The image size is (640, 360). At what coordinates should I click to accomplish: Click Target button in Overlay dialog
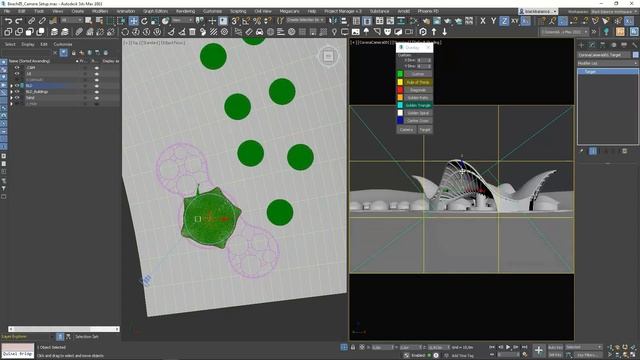click(425, 129)
